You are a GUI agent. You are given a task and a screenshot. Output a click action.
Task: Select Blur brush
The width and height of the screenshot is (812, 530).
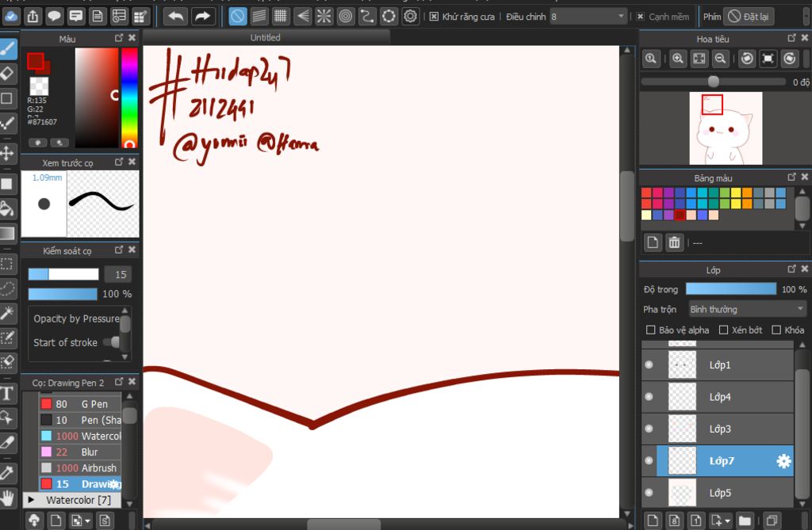pos(80,452)
